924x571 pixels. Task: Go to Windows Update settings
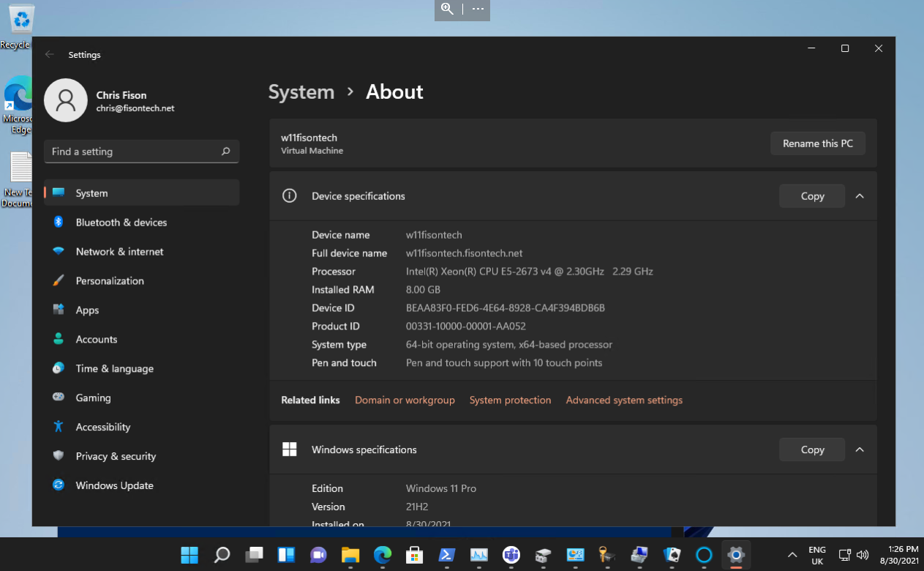(x=142, y=485)
